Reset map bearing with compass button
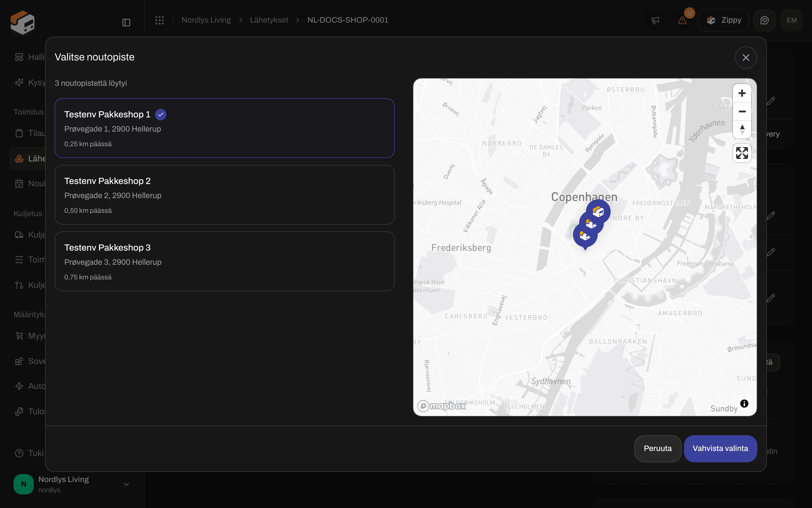Image resolution: width=812 pixels, height=508 pixels. [x=742, y=129]
